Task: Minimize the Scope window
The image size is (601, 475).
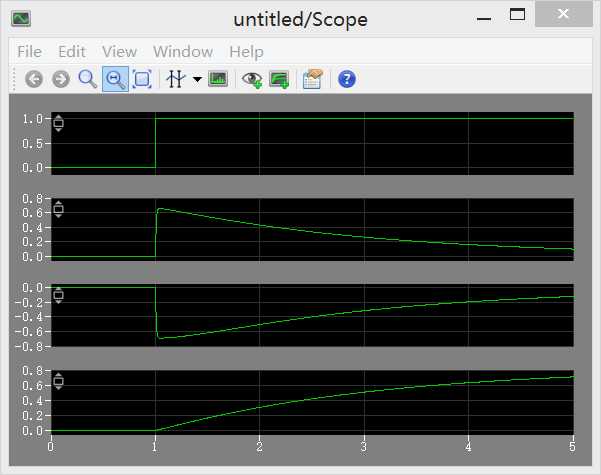Action: [x=484, y=18]
